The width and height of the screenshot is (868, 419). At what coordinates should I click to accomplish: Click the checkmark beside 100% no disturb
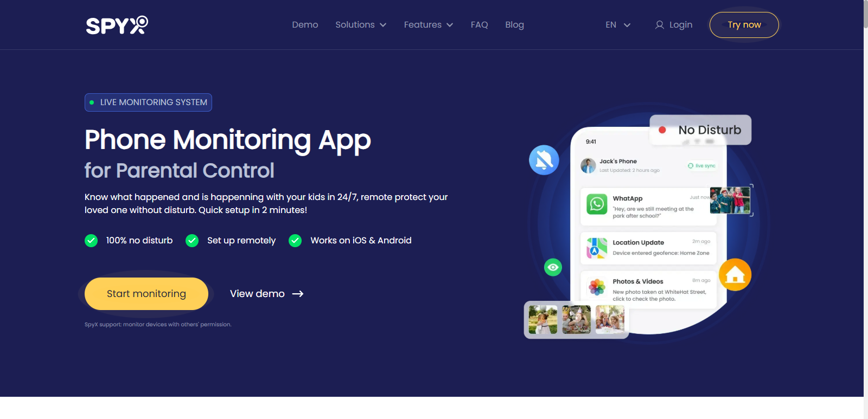pos(91,241)
